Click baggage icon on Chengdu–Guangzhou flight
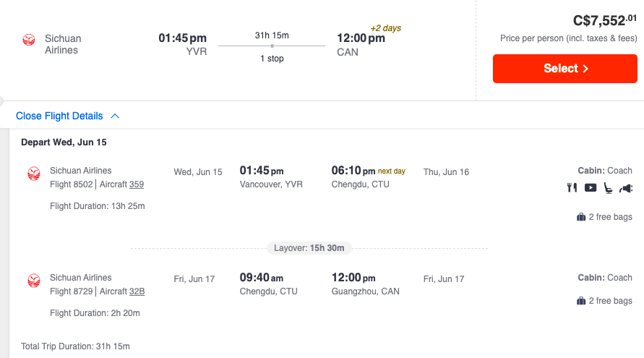 [x=581, y=301]
